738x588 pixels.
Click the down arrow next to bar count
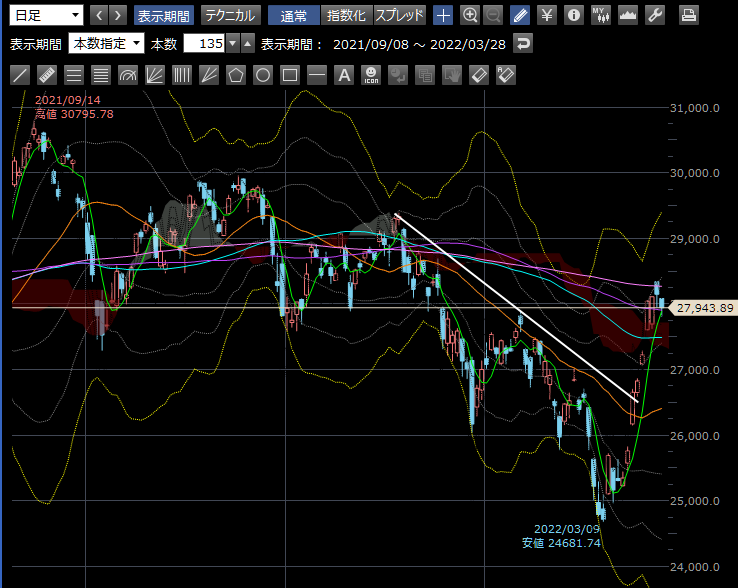click(x=233, y=44)
